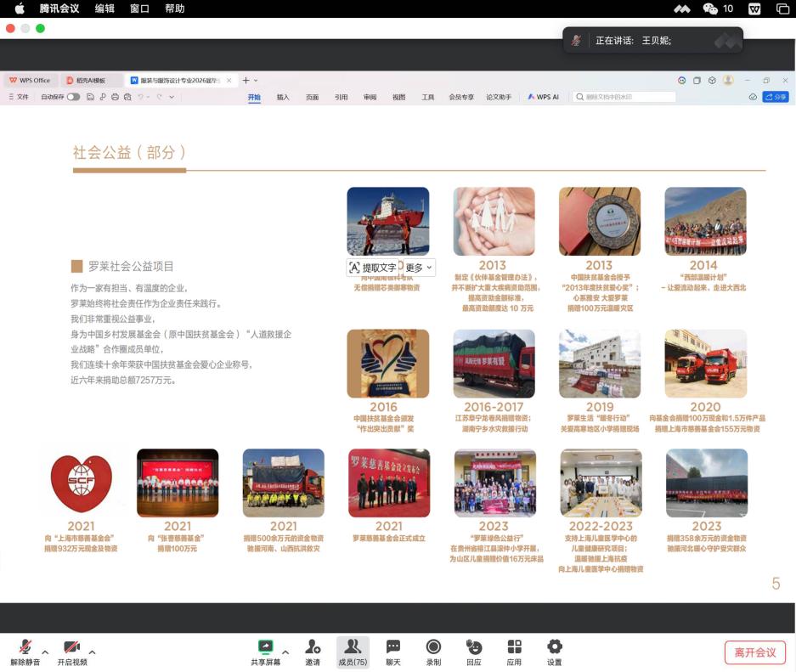Open the 邀请 invite icon
The width and height of the screenshot is (796, 672).
(x=313, y=647)
